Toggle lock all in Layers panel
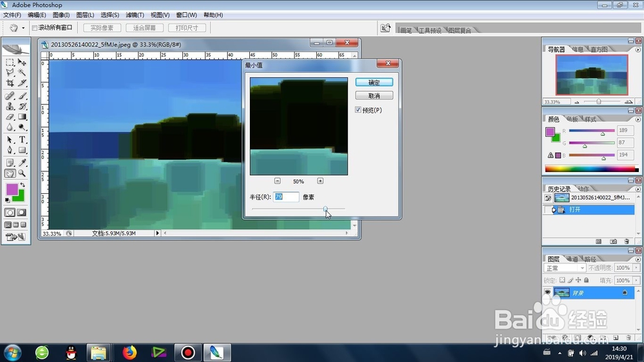 [587, 280]
